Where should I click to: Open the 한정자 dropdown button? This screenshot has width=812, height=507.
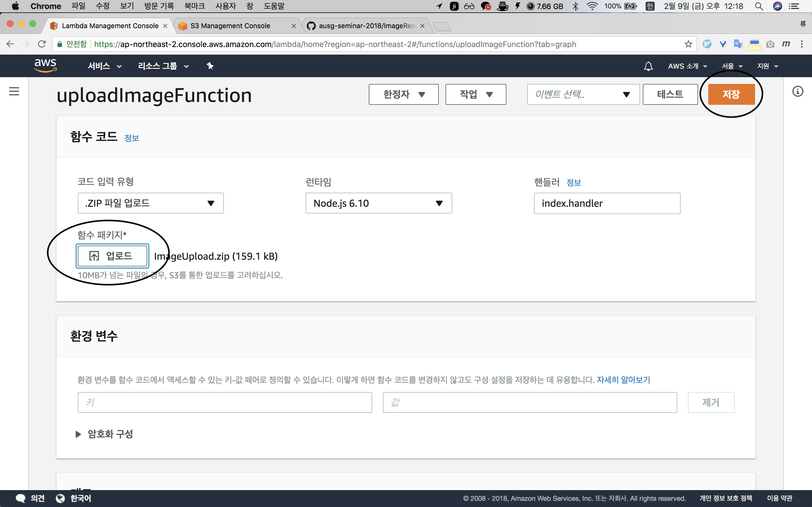coord(403,94)
